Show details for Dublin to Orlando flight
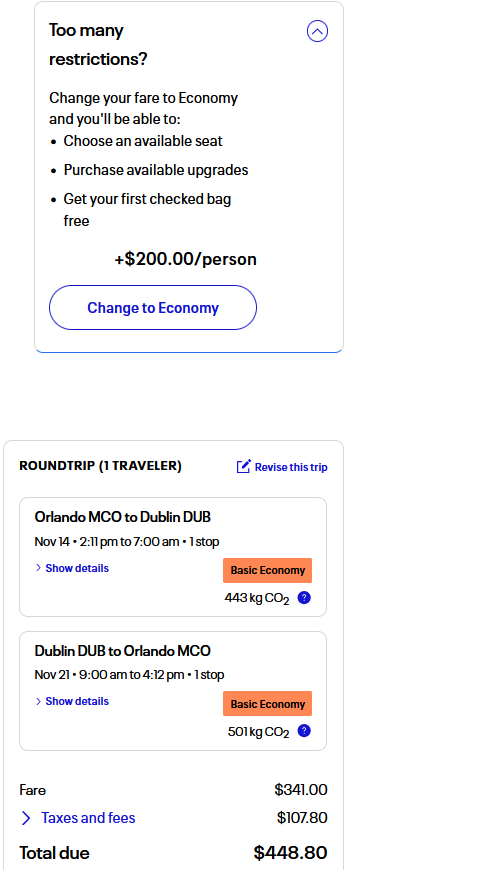 click(x=77, y=701)
